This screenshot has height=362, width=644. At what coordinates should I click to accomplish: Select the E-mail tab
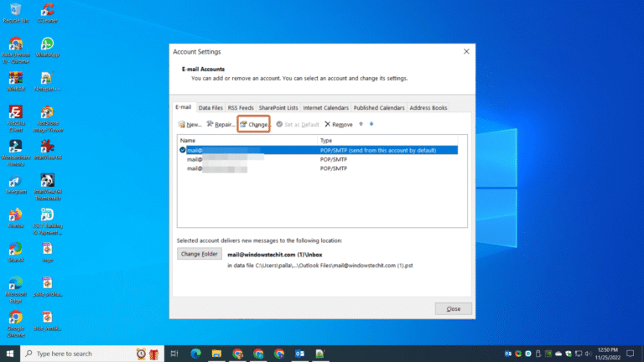(184, 107)
